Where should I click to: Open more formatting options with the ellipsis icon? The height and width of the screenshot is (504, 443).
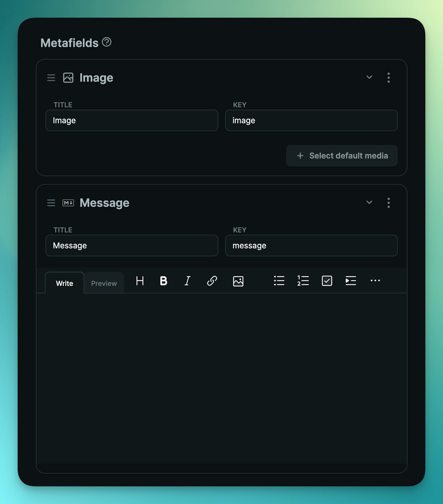(x=375, y=281)
